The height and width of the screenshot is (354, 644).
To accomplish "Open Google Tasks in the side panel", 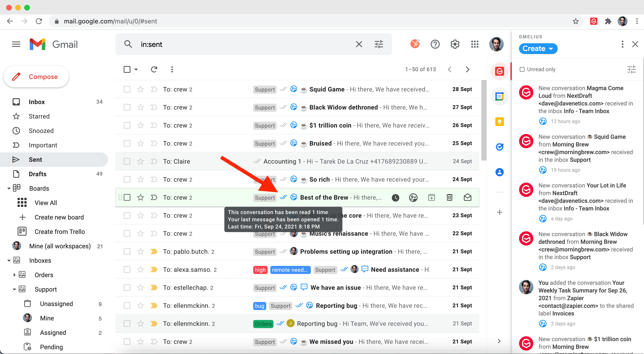I will click(500, 147).
